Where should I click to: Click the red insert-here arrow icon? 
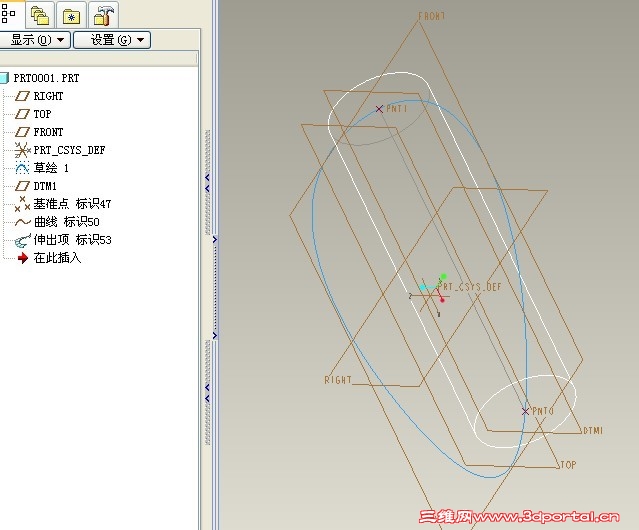click(23, 258)
